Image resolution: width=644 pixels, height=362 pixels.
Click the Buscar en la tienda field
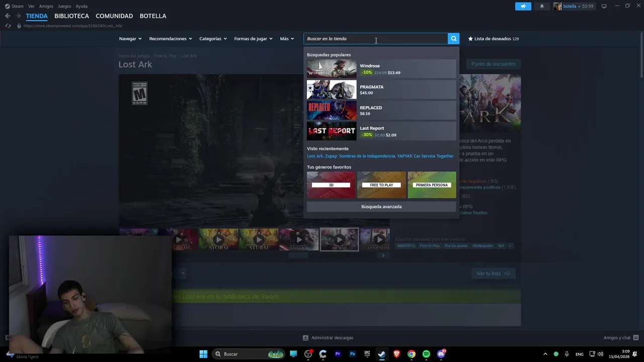375,39
